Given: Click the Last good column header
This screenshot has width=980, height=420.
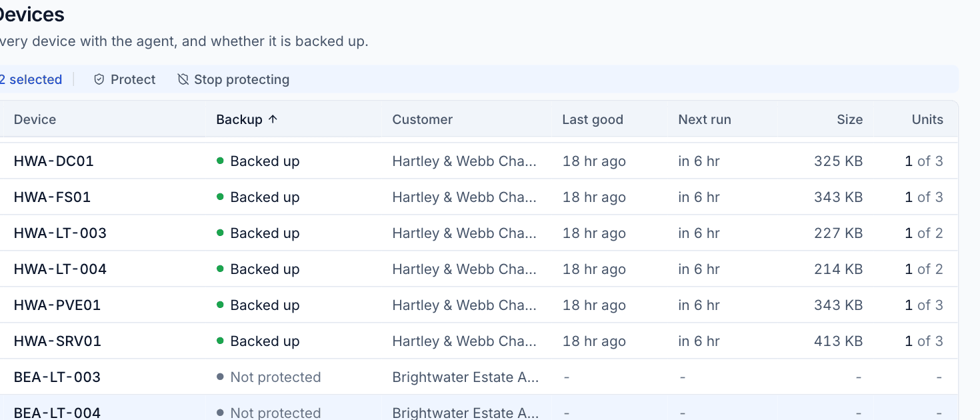Looking at the screenshot, I should [593, 119].
